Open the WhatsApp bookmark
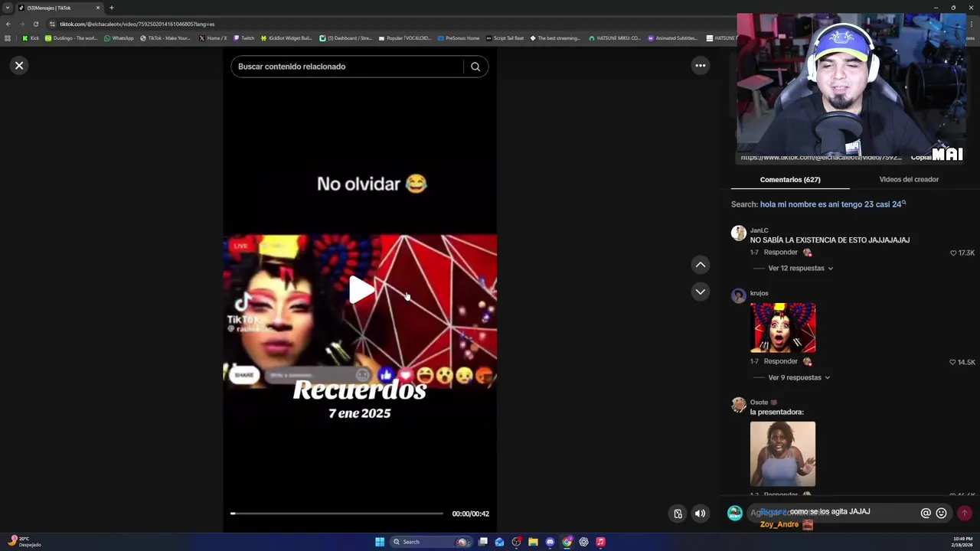Screen dimensions: 980x551 (x=119, y=37)
